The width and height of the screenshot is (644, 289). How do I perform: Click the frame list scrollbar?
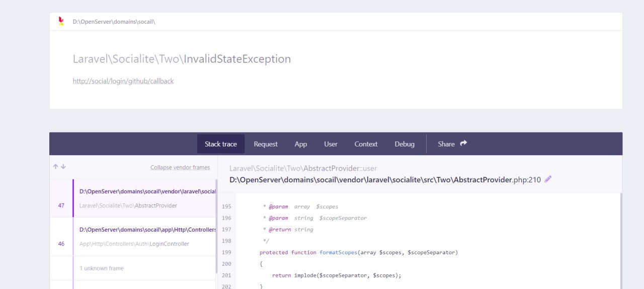(x=216, y=226)
